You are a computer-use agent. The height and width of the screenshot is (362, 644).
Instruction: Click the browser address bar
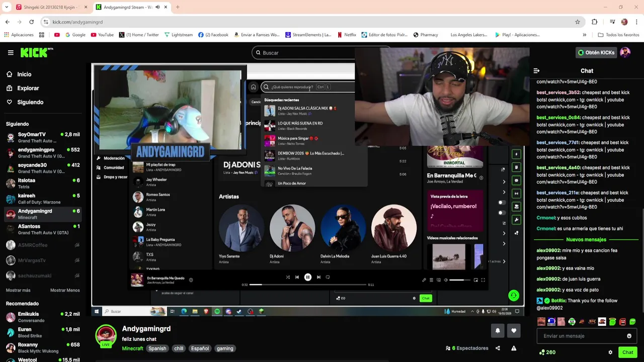[x=312, y=22]
